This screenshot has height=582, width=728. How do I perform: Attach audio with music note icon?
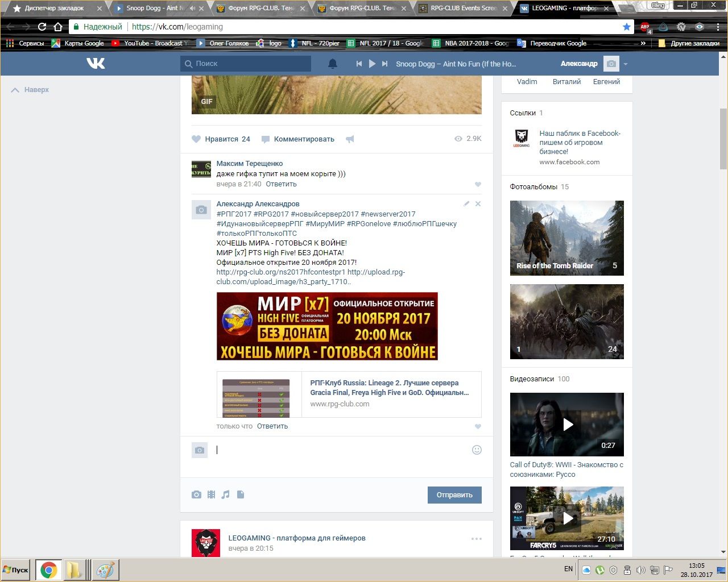(x=226, y=494)
